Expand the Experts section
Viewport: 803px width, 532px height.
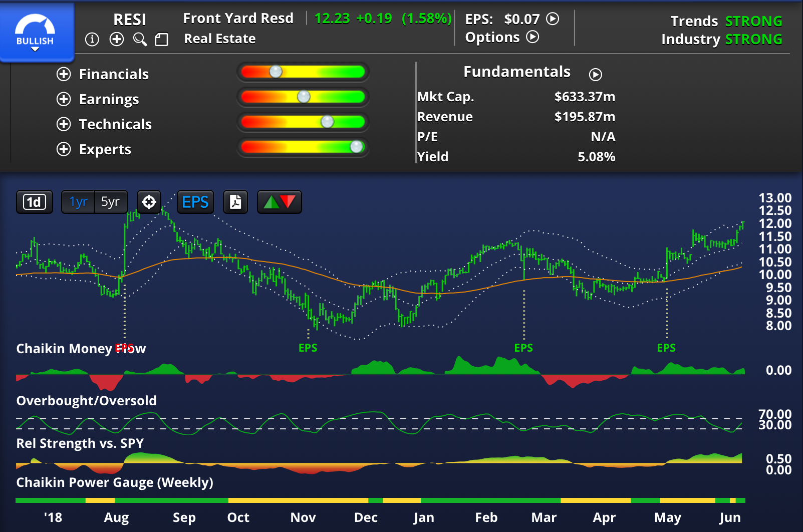[x=64, y=149]
